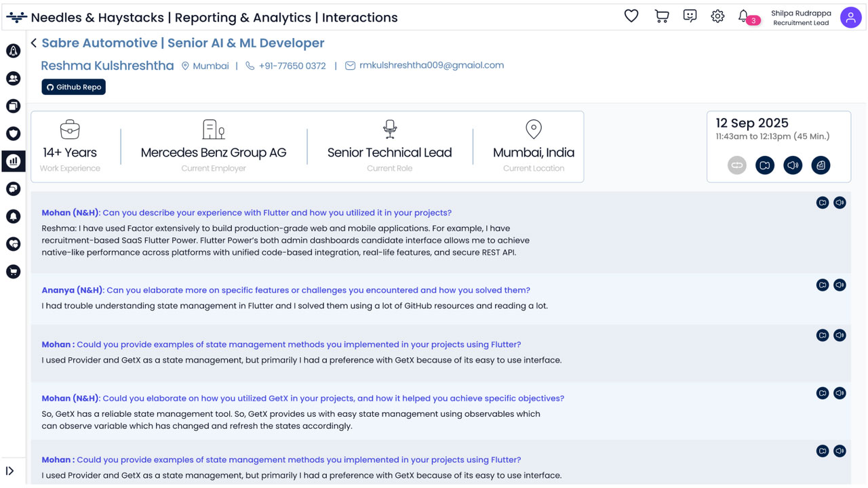
Task: Play video clip for Ananya's question
Action: pyautogui.click(x=823, y=285)
